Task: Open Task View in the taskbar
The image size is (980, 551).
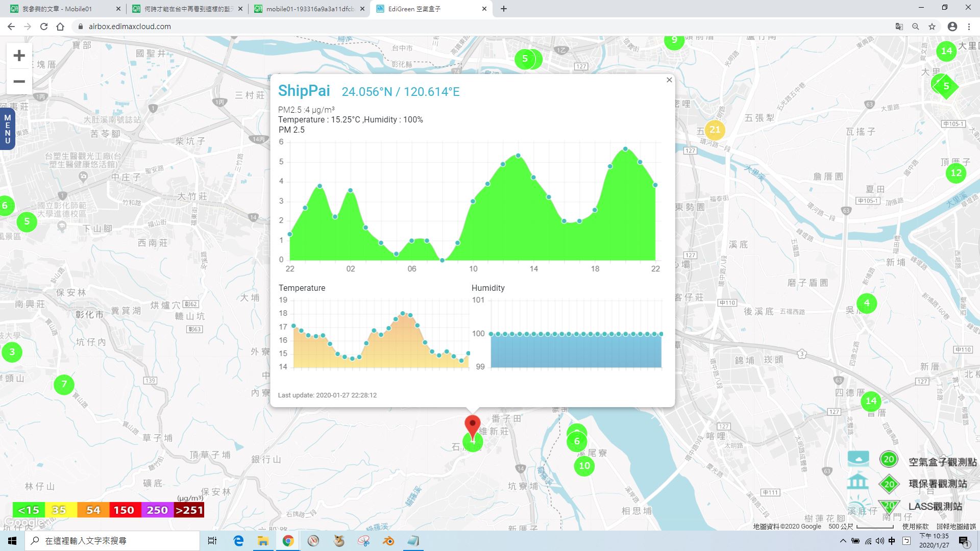Action: [212, 541]
